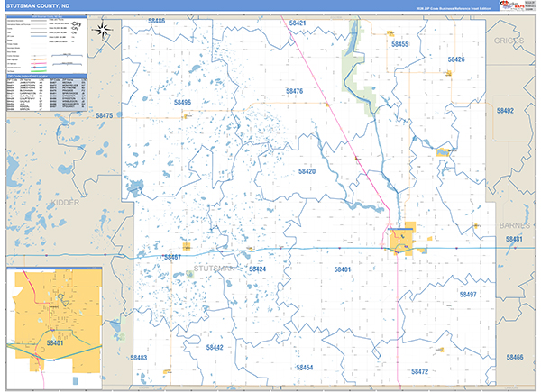541x392 pixels.
Task: Select the 58401 label inside the inset map
Action: point(55,343)
